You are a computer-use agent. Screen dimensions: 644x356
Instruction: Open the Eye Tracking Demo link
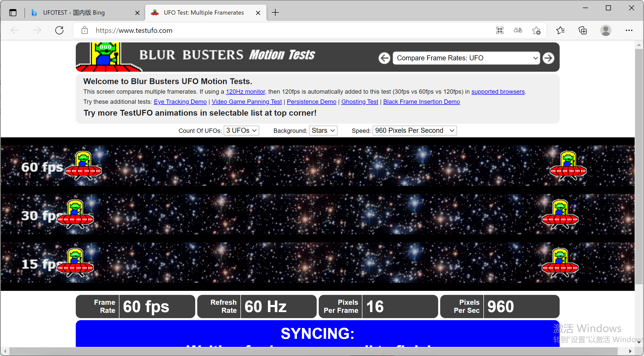[180, 102]
